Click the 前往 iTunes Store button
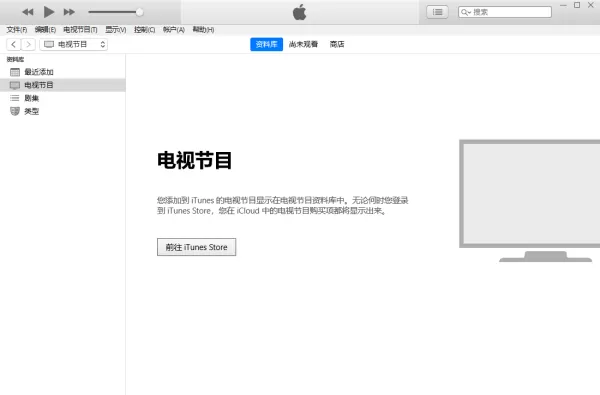 [196, 247]
